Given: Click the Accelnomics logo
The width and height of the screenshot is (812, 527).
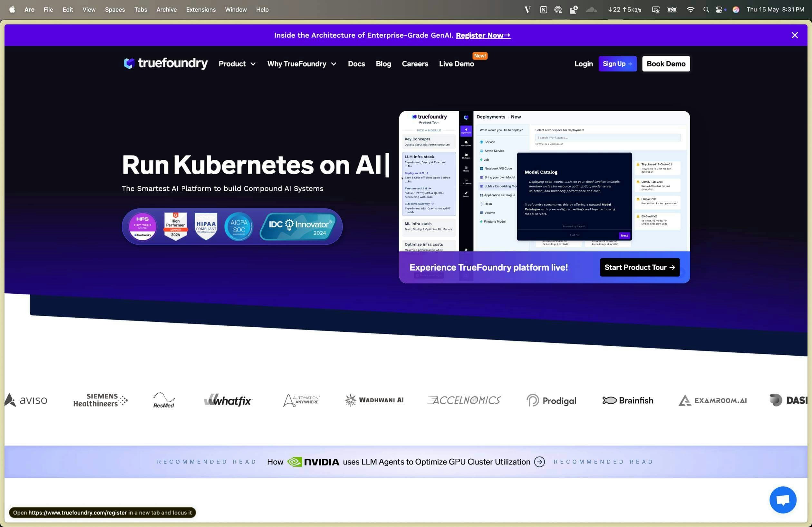Looking at the screenshot, I should click(464, 400).
